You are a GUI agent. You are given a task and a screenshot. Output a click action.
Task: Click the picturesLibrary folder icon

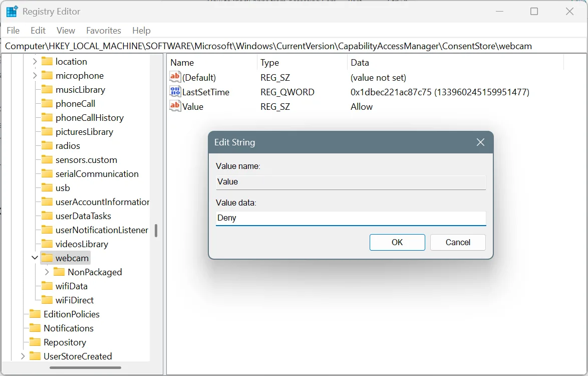47,131
